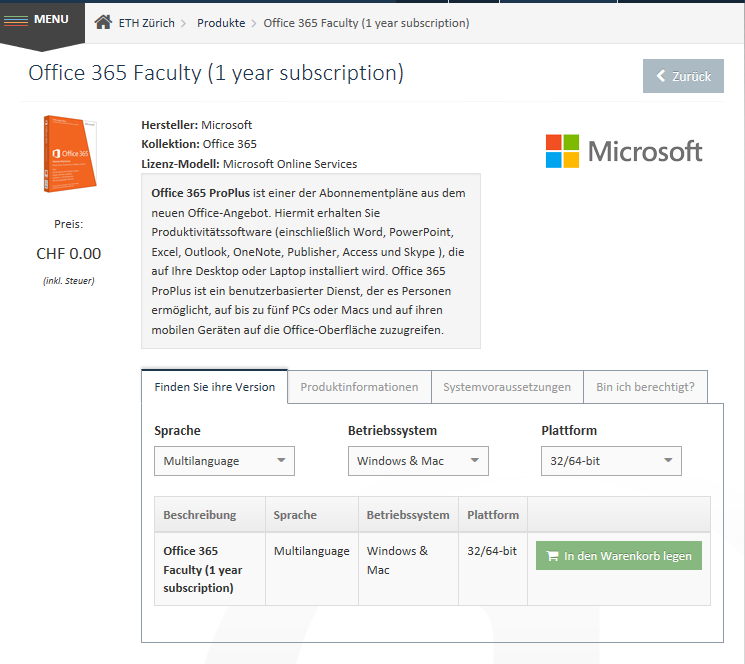Click the back chevron in Zurück button
The height and width of the screenshot is (664, 745).
pos(660,76)
